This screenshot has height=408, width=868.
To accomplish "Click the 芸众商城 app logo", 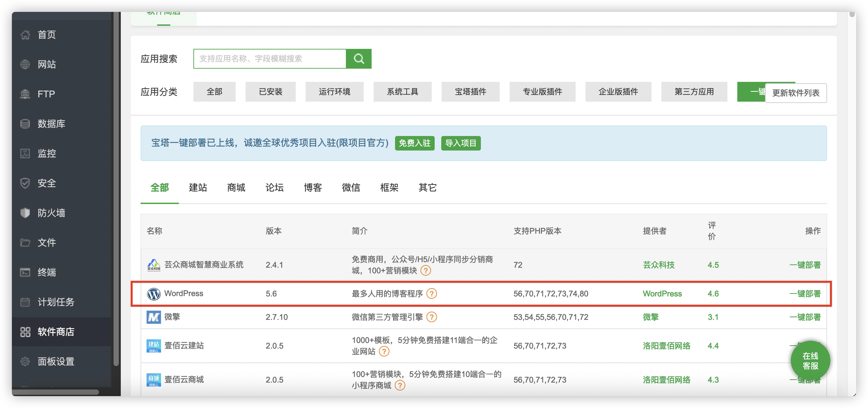I will tap(154, 265).
